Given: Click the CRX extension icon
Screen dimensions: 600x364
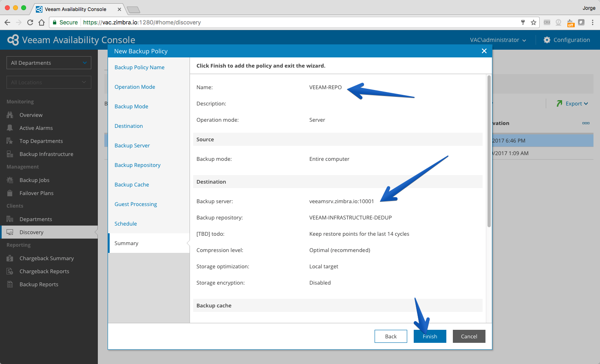Looking at the screenshot, I should [x=547, y=22].
